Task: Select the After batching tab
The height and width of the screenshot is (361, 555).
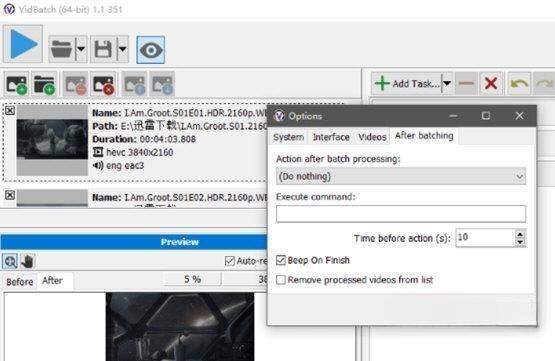Action: click(424, 136)
